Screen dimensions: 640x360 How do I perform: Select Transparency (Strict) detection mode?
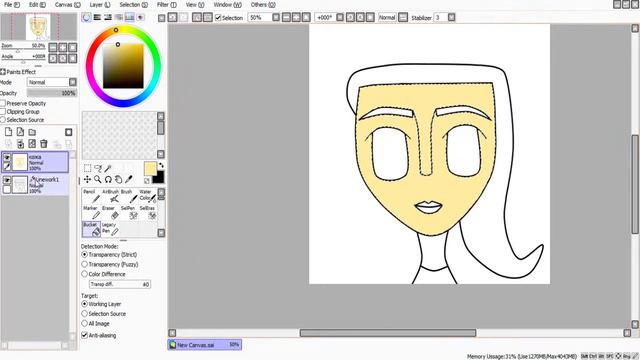(x=84, y=254)
